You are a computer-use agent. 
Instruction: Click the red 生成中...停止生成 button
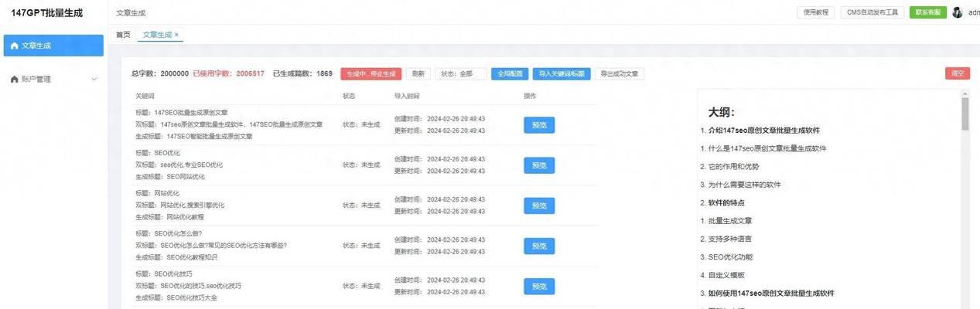(x=370, y=74)
